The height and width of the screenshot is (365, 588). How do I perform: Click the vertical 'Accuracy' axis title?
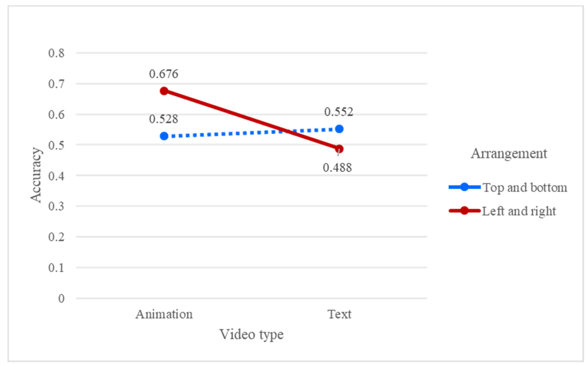(36, 175)
